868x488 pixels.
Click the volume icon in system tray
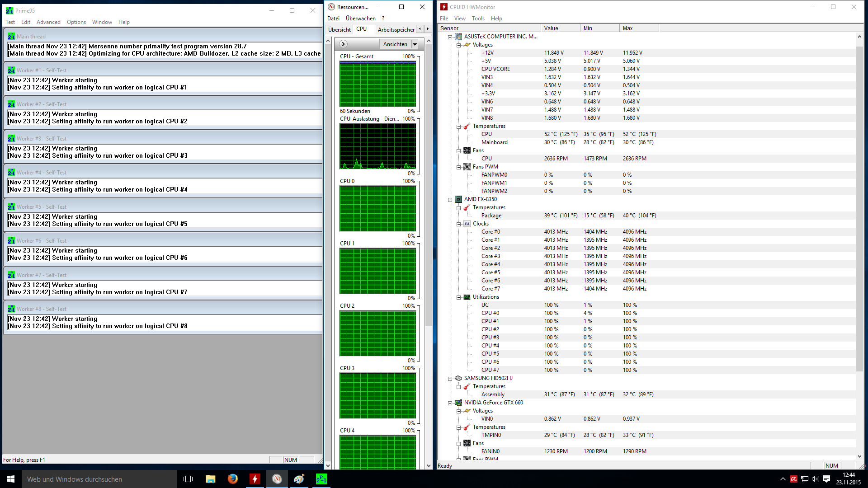click(x=815, y=479)
